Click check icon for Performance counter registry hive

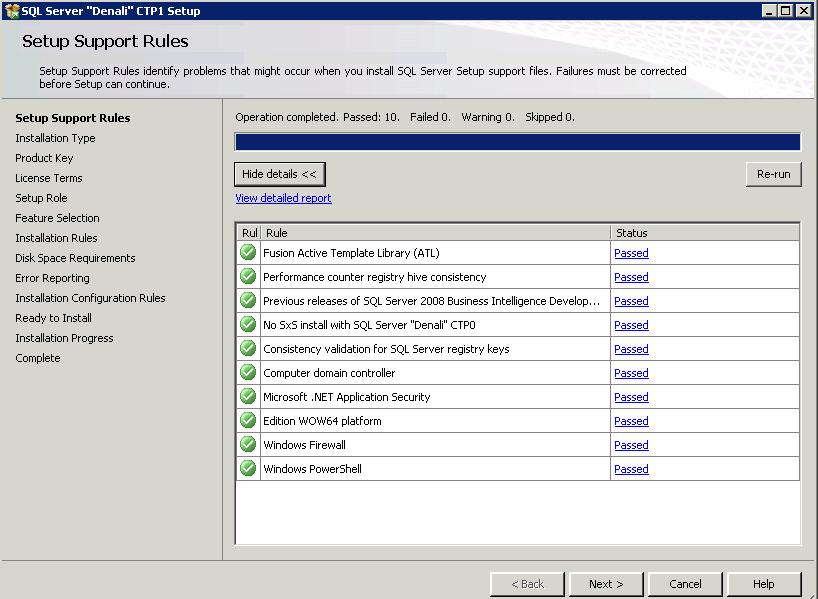(248, 277)
